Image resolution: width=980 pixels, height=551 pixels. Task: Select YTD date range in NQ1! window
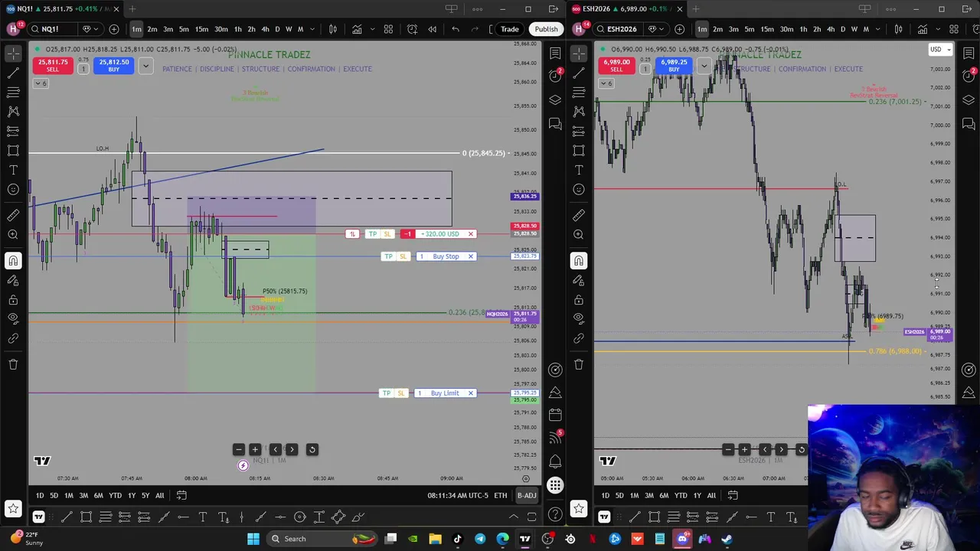pos(115,495)
